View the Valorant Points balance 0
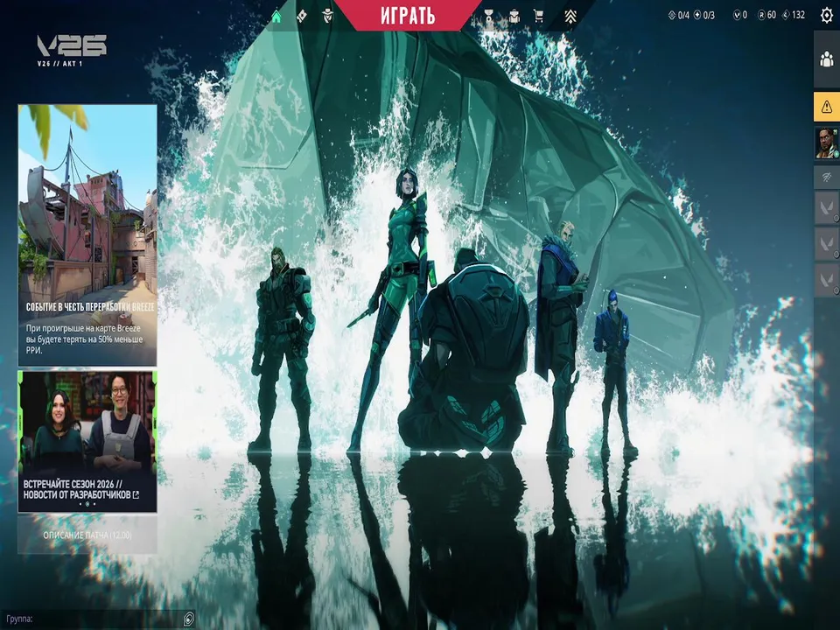The image size is (840, 630). [x=740, y=15]
